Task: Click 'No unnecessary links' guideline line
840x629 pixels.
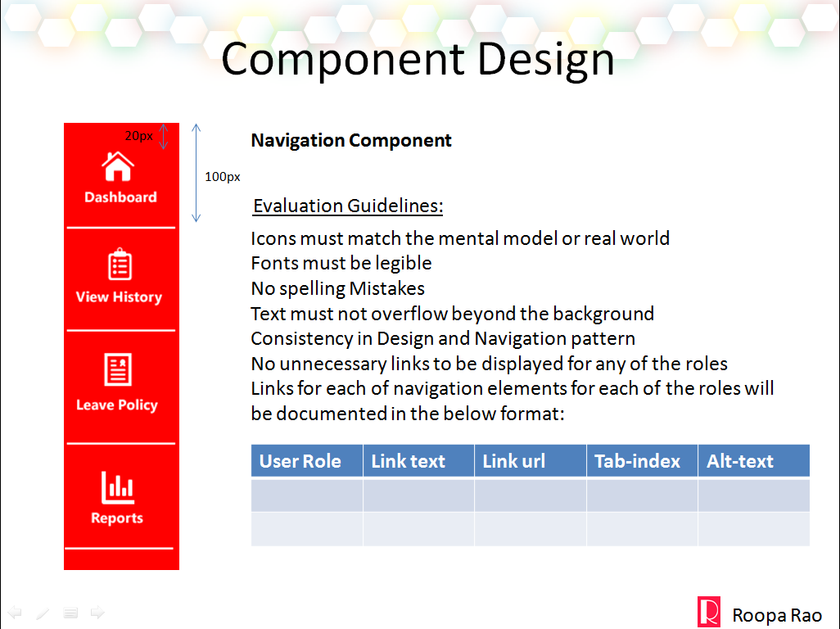Action: [x=489, y=364]
